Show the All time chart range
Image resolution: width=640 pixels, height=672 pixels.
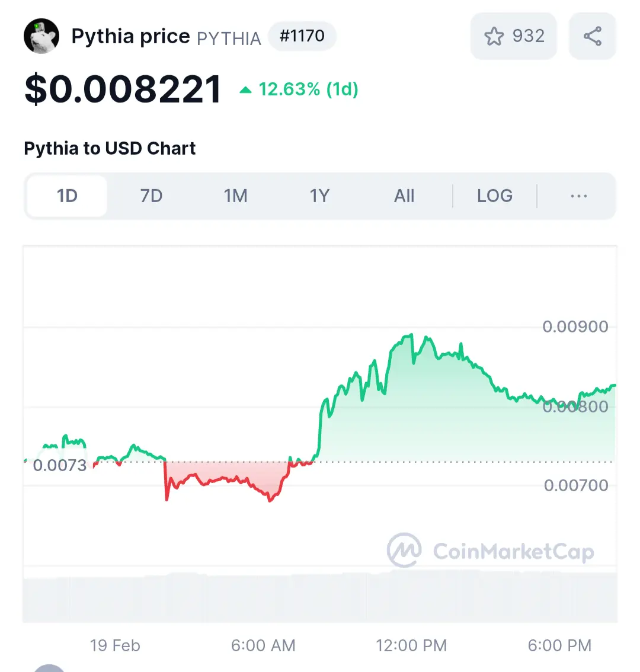[x=404, y=196]
